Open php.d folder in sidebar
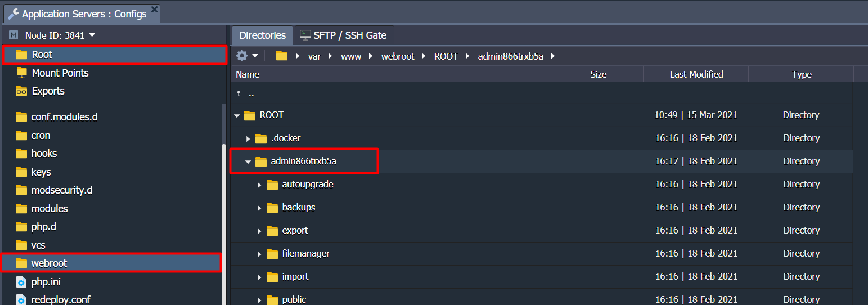This screenshot has height=305, width=868. coord(44,227)
